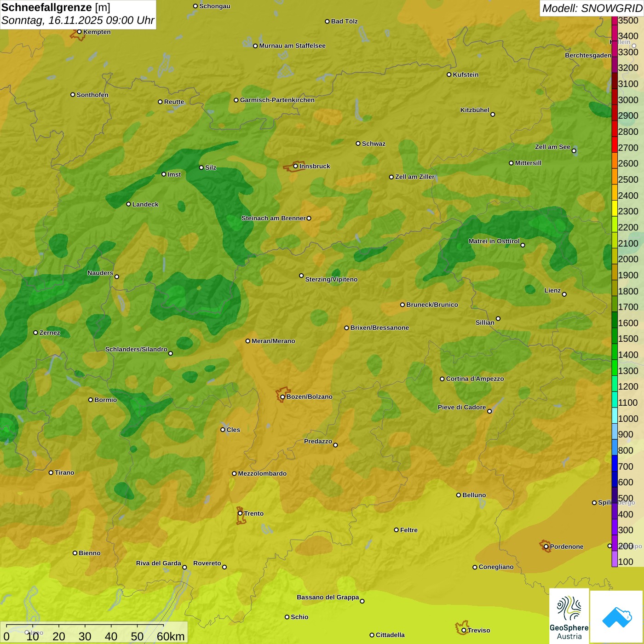Viewport: 644px width, 644px height.
Task: Click the Schneefallgrenze [m] title
Action: 56,7
